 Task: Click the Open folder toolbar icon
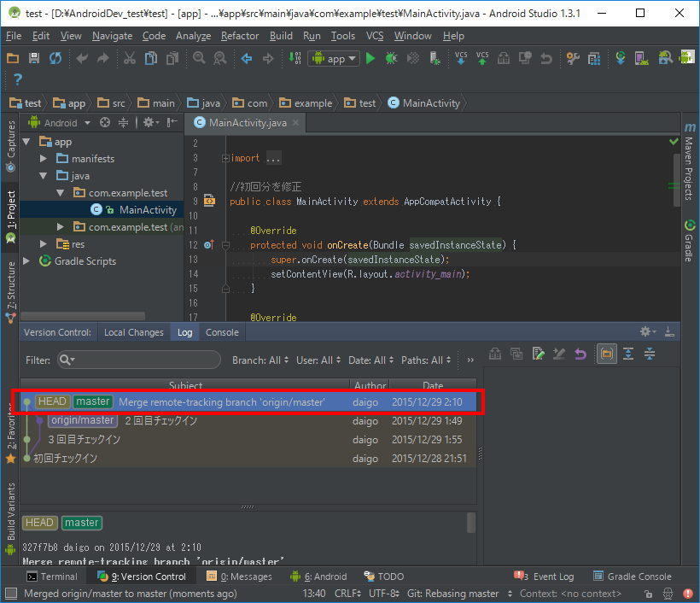pyautogui.click(x=13, y=58)
